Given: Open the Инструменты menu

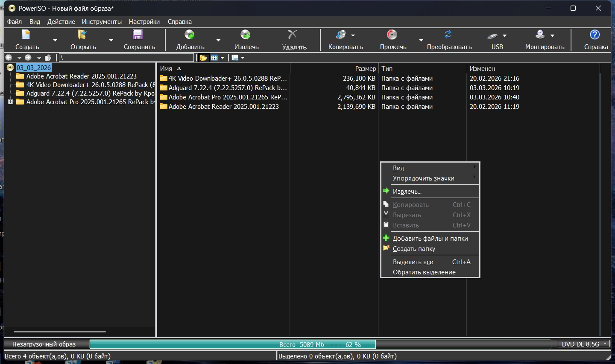Looking at the screenshot, I should click(102, 22).
